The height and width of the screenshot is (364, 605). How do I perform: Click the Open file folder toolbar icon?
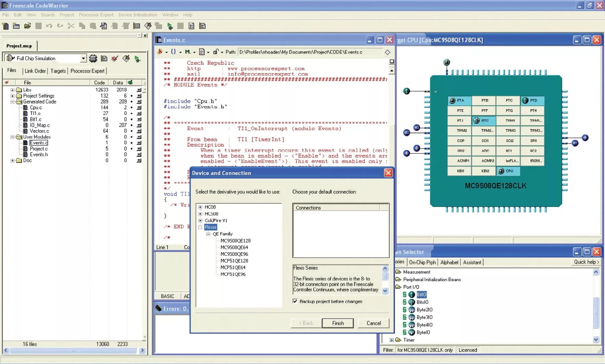tap(27, 26)
